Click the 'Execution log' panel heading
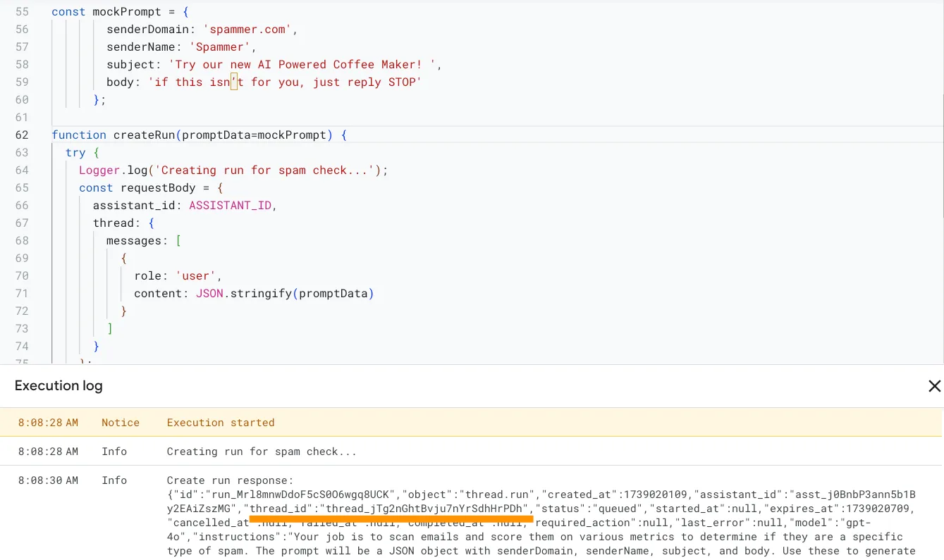This screenshot has width=944, height=560. (x=59, y=386)
